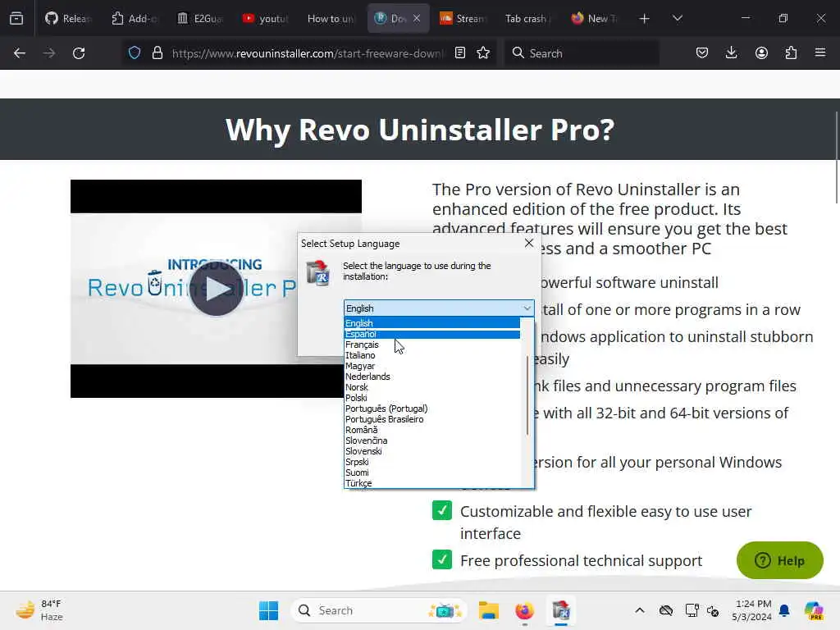Viewport: 840px width, 630px height.
Task: Click the revouninstaller URL address field
Action: click(308, 53)
